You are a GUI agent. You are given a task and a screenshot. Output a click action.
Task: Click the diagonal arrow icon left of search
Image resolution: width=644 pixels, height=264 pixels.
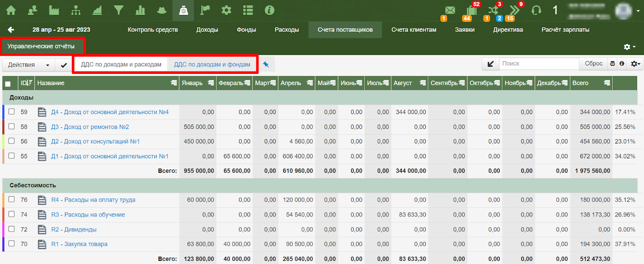[491, 64]
